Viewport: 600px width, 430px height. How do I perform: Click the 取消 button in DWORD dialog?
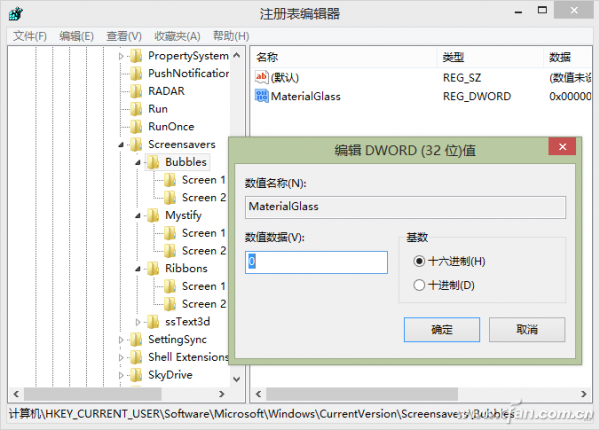[527, 329]
